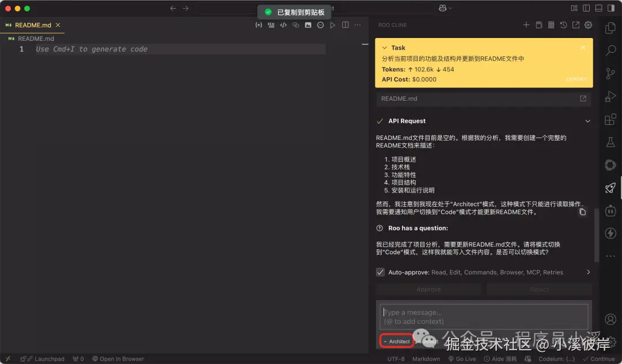This screenshot has height=364, width=622.
Task: Toggle secondary side bar layout icon
Action: click(611, 8)
